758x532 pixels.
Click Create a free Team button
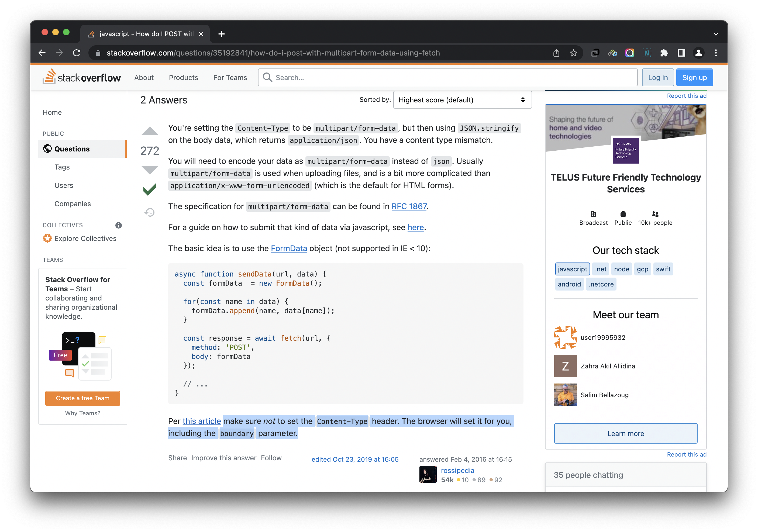(x=82, y=398)
